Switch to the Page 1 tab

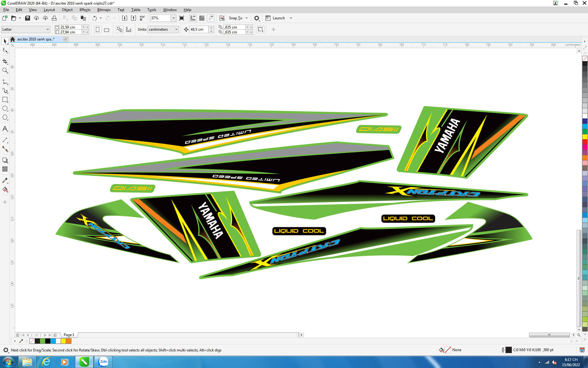coord(69,335)
